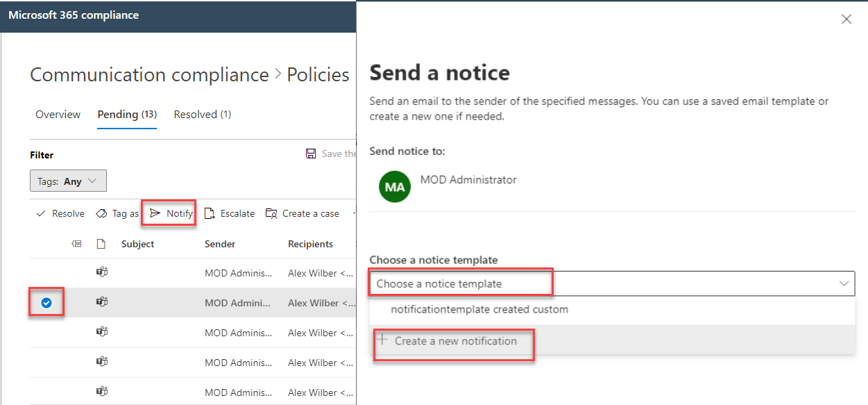
Task: Select 'notificationtemplate created custom' option
Action: point(479,309)
